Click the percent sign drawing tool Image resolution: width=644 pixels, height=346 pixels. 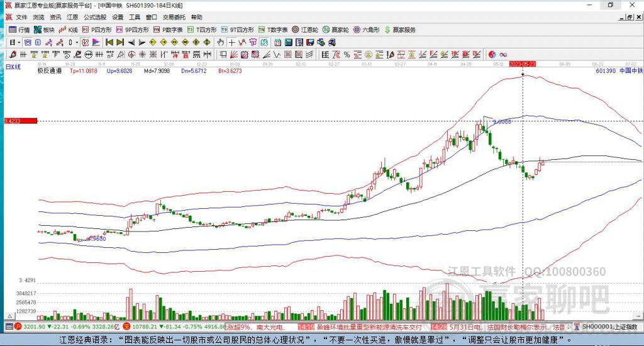coord(347,55)
